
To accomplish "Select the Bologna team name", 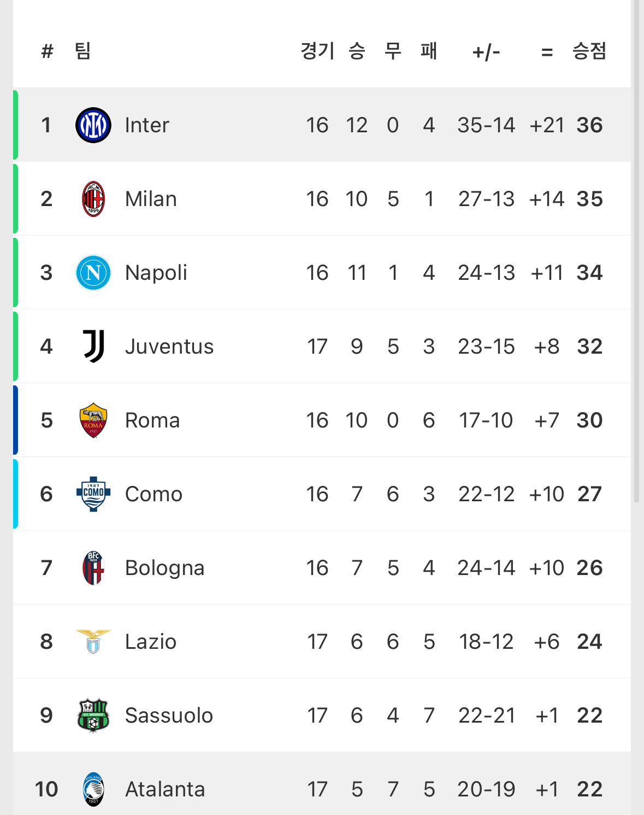I will point(164,568).
